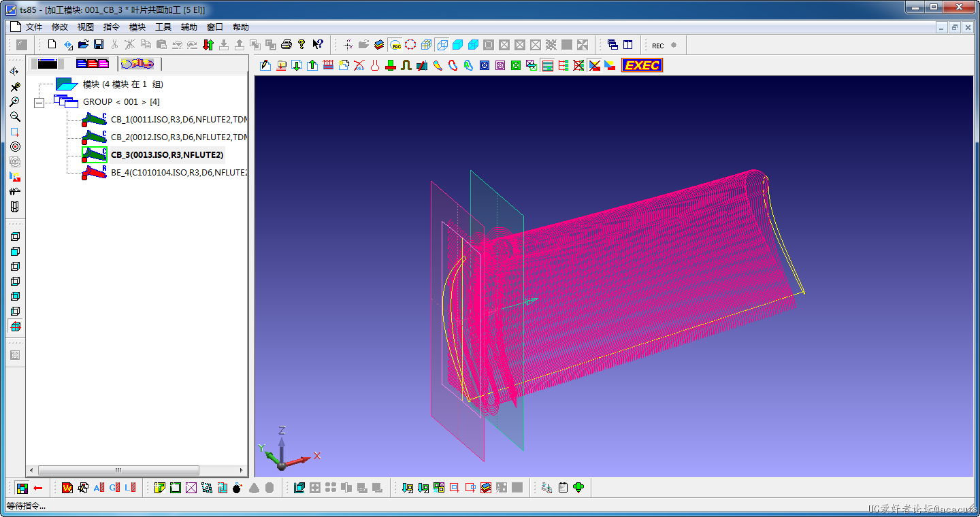Image resolution: width=980 pixels, height=517 pixels.
Task: Click the green tree icon in bottom toolbar
Action: [x=578, y=488]
